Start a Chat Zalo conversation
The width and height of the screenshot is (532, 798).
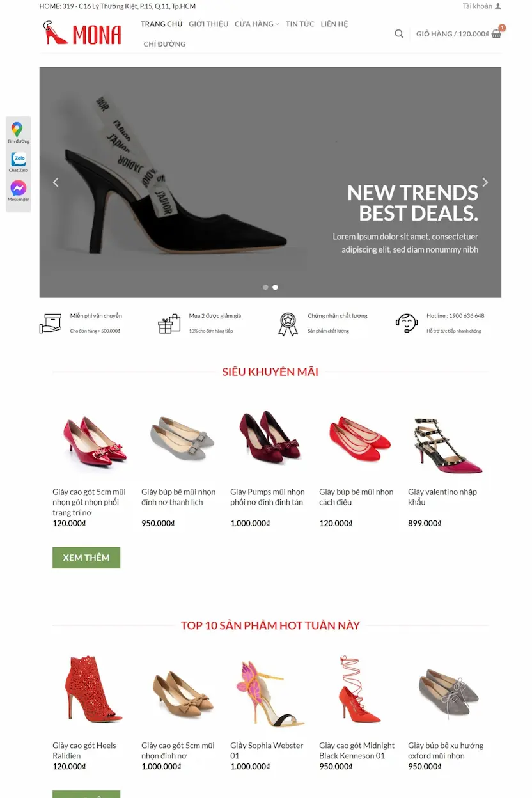click(x=19, y=159)
